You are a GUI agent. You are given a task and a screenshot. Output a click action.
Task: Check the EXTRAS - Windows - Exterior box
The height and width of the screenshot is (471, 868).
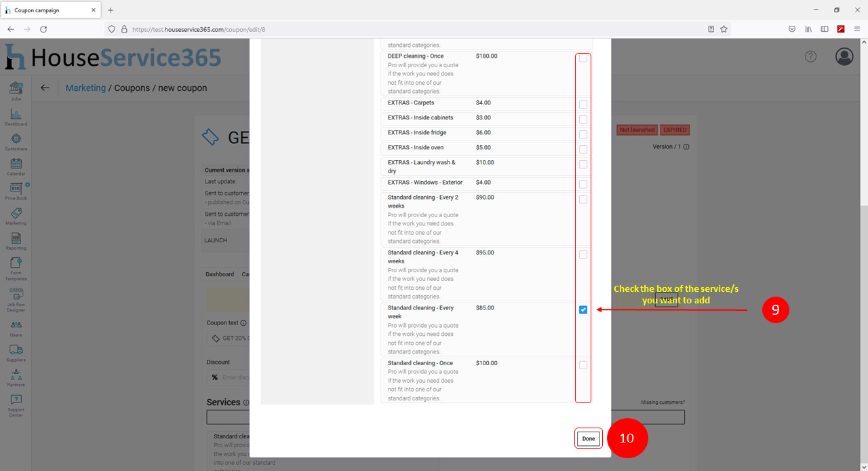[583, 184]
